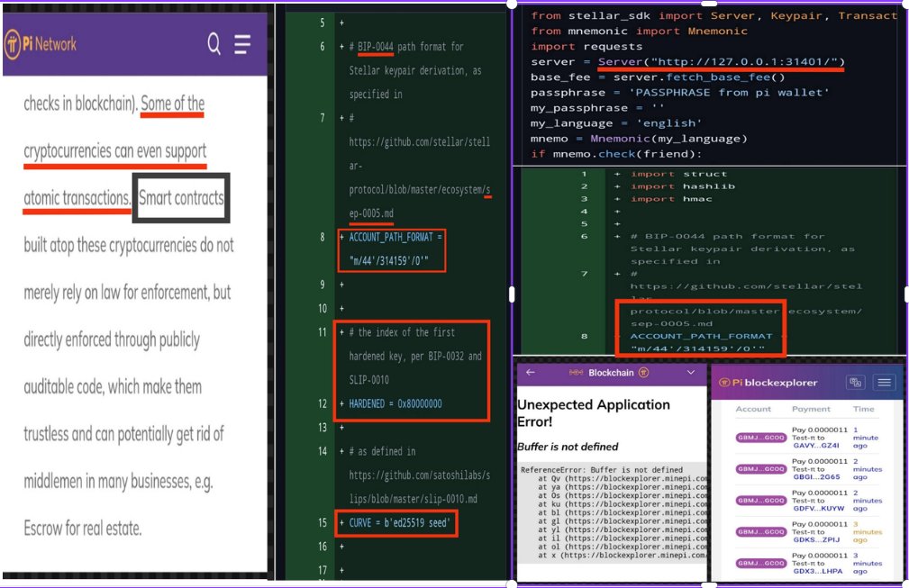Open the GBMJ...GCOQ account paying GBGI...2G65

coord(760,468)
